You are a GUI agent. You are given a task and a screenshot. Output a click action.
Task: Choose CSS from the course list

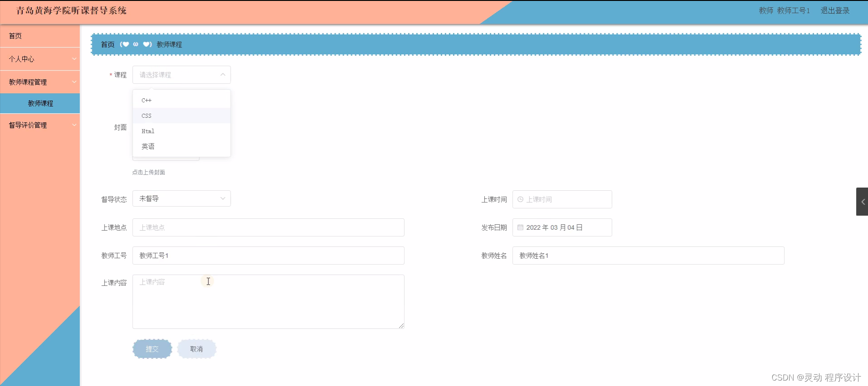[181, 116]
